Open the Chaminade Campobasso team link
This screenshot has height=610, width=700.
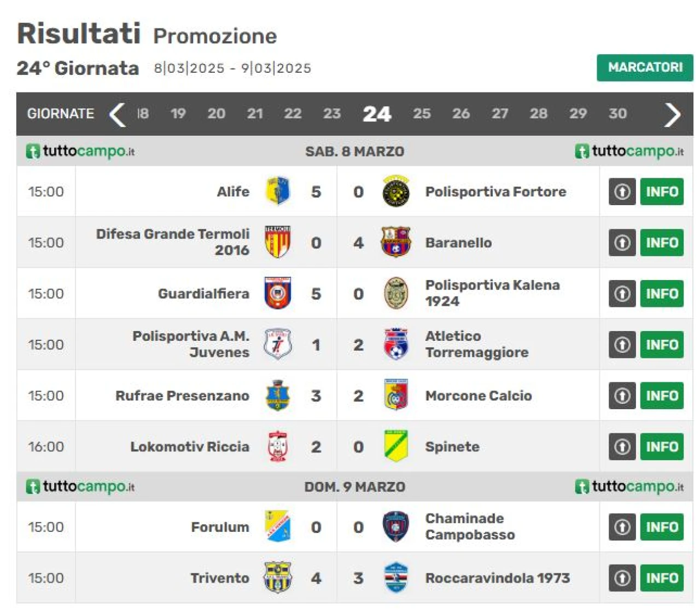tap(470, 526)
